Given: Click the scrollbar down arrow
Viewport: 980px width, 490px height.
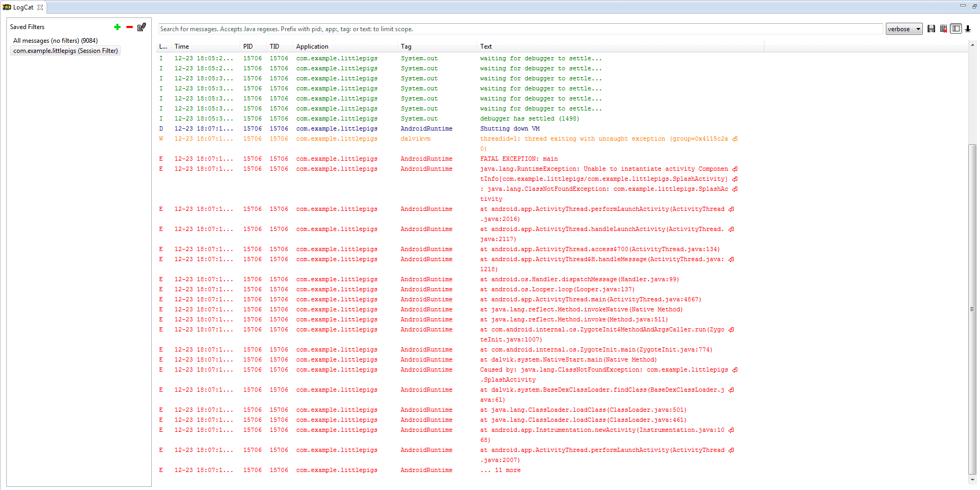Looking at the screenshot, I should point(972,479).
